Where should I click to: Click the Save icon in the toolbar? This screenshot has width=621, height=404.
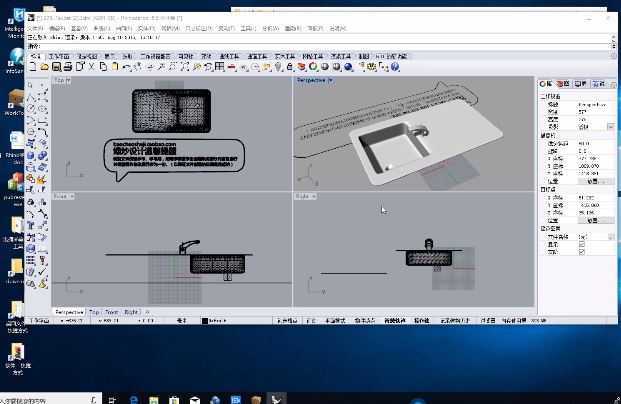tap(57, 67)
